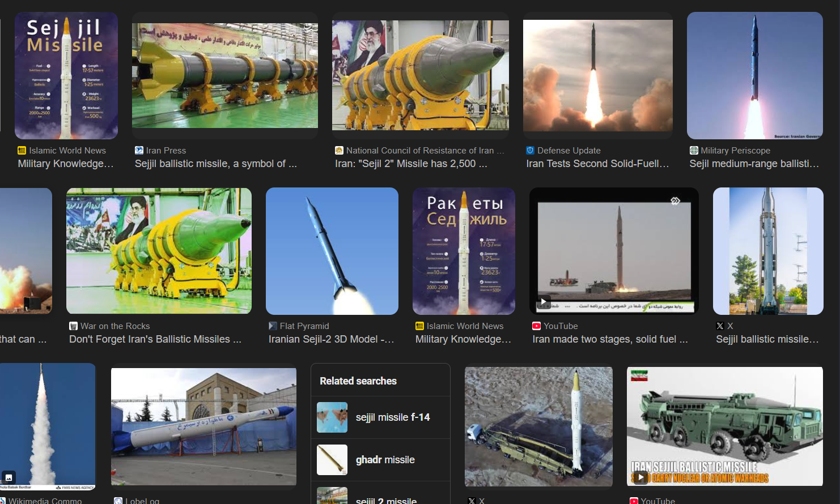Click the National Council of Resistance of Iran favicon

pyautogui.click(x=339, y=151)
